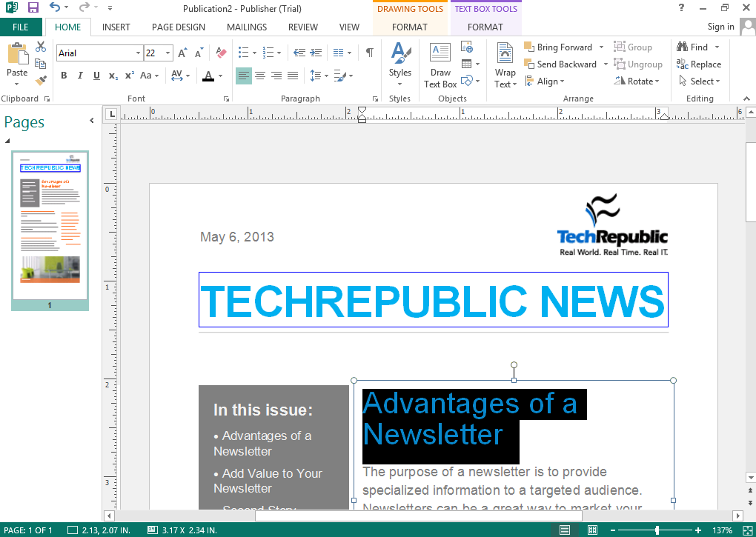Image resolution: width=756 pixels, height=537 pixels.
Task: Click the fit whole page icon
Action: [748, 530]
